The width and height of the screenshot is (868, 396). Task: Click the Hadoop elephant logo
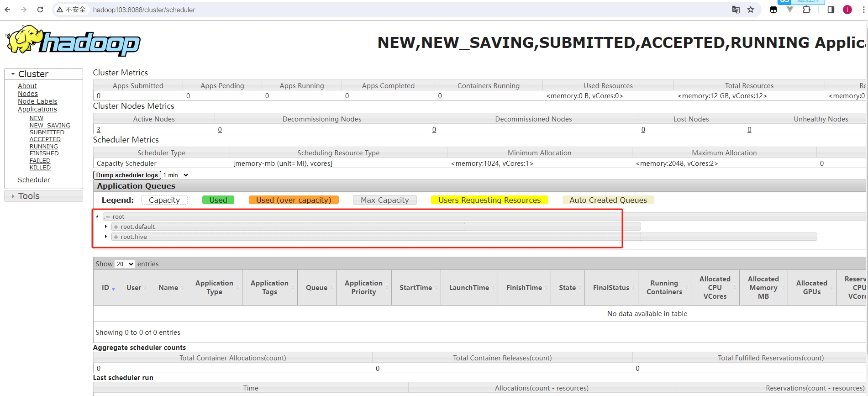(x=73, y=42)
